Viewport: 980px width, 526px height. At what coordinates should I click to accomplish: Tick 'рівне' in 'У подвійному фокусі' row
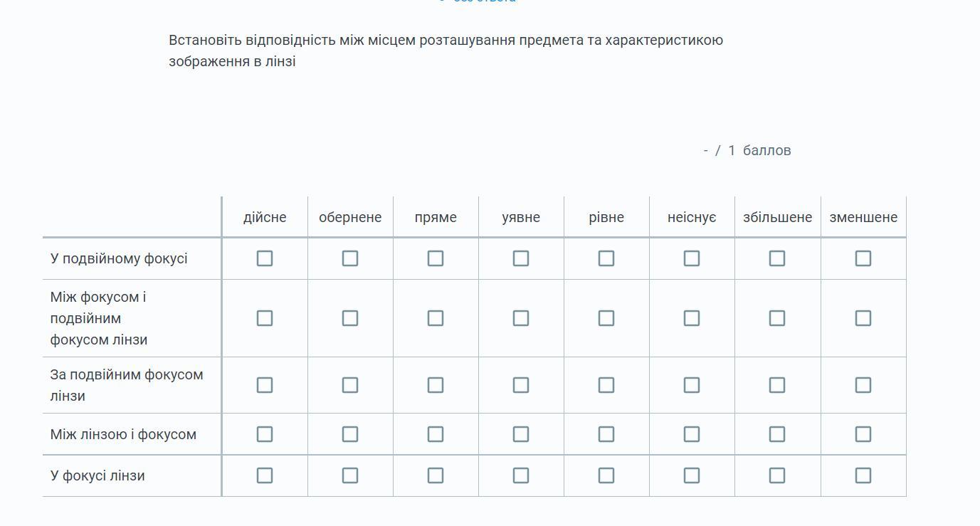pos(606,258)
